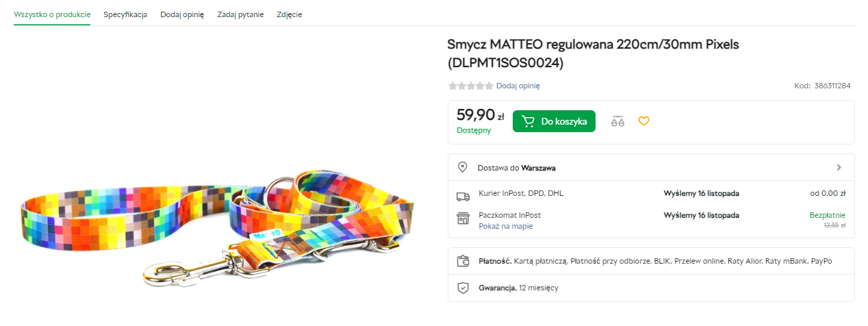Click the Paczkomat InPost locker icon

point(463,218)
